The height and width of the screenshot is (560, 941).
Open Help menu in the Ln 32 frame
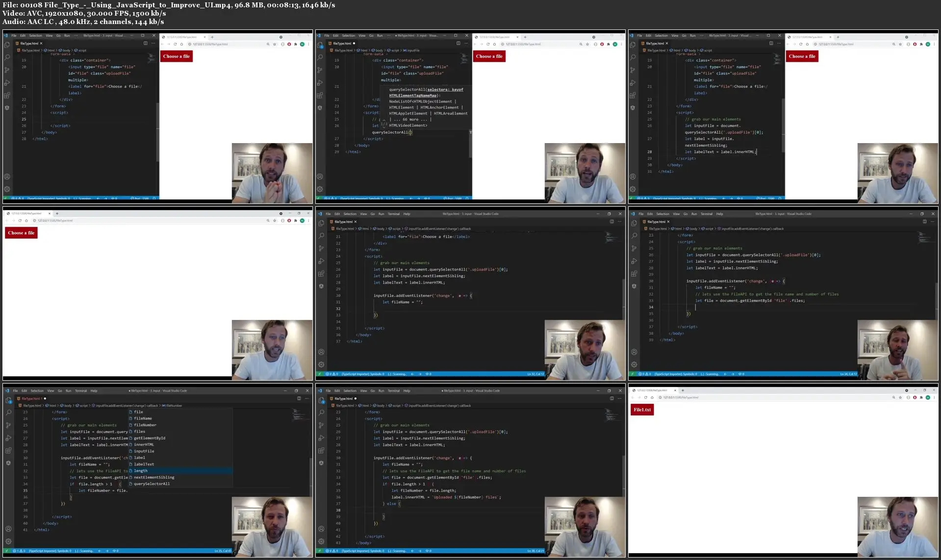407,214
